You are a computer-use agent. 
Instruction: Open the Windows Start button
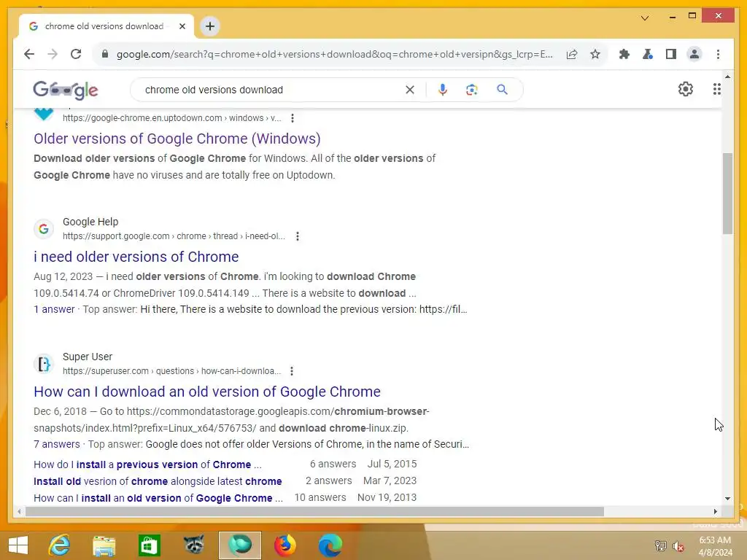[18, 545]
